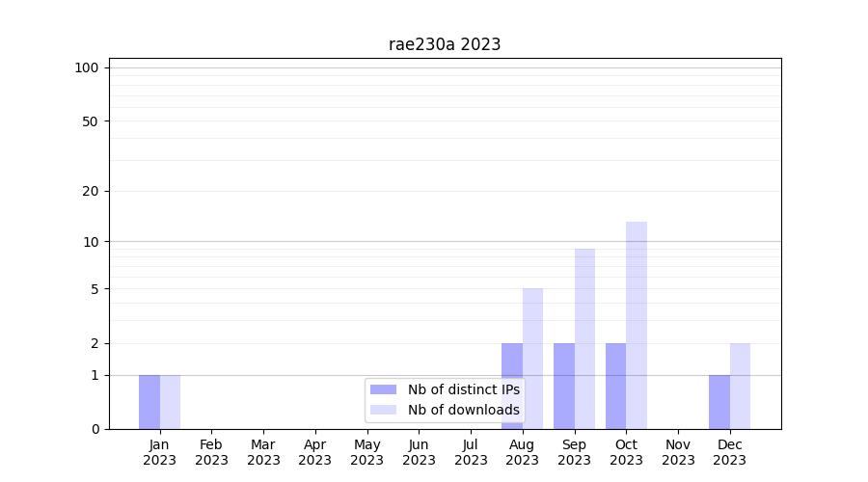The width and height of the screenshot is (868, 482).
Task: Click the Nb of distinct IPs legend label
Action: [x=464, y=389]
